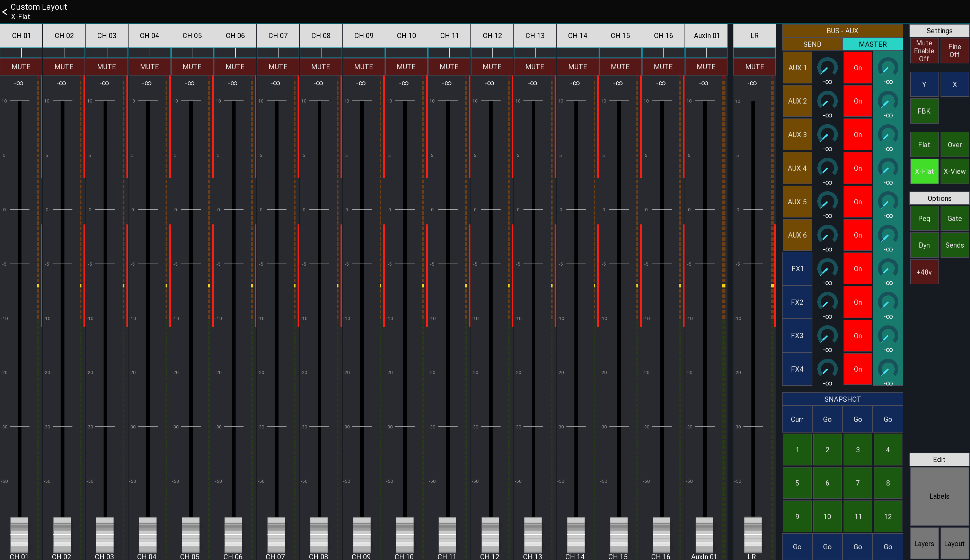The image size is (970, 560).
Task: Select the Peq equalizer option
Action: point(924,218)
